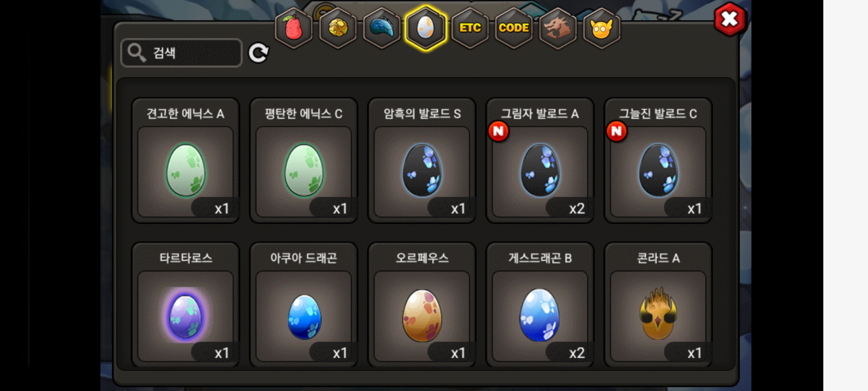The image size is (868, 391).
Task: Select the new 그림자 발로드 A egg
Action: (540, 160)
